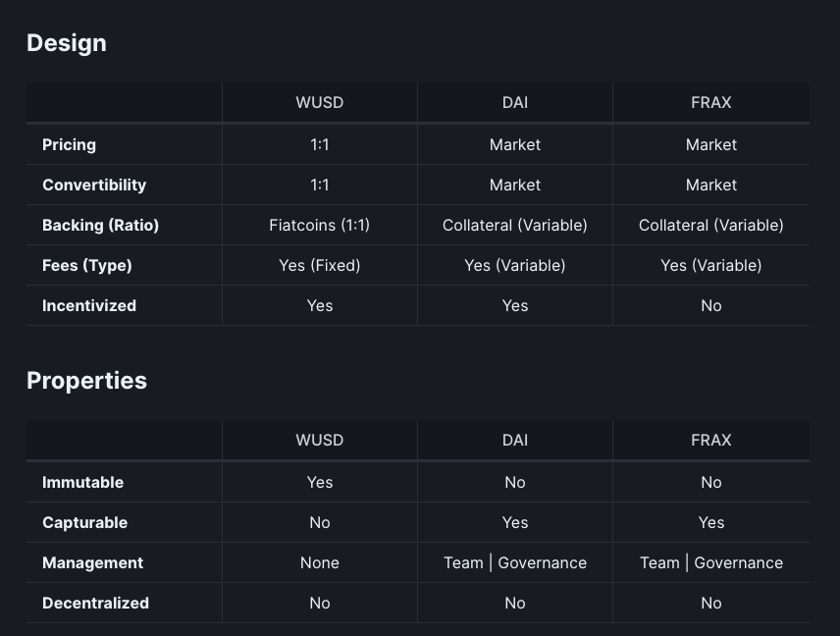Click the Decentralized row label
The width and height of the screenshot is (840, 636).
coord(95,603)
